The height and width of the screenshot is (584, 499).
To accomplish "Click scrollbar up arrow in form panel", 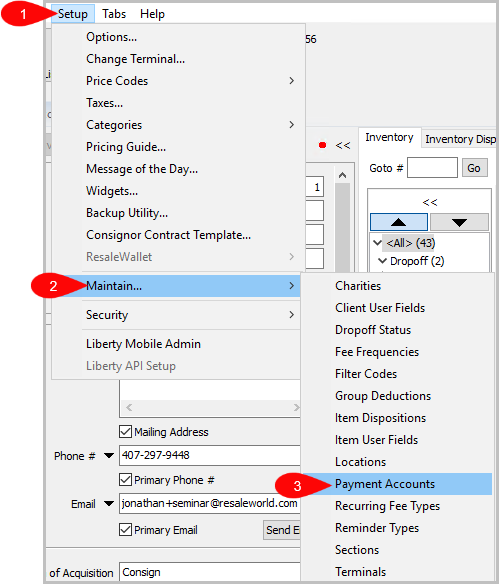I will tap(343, 175).
